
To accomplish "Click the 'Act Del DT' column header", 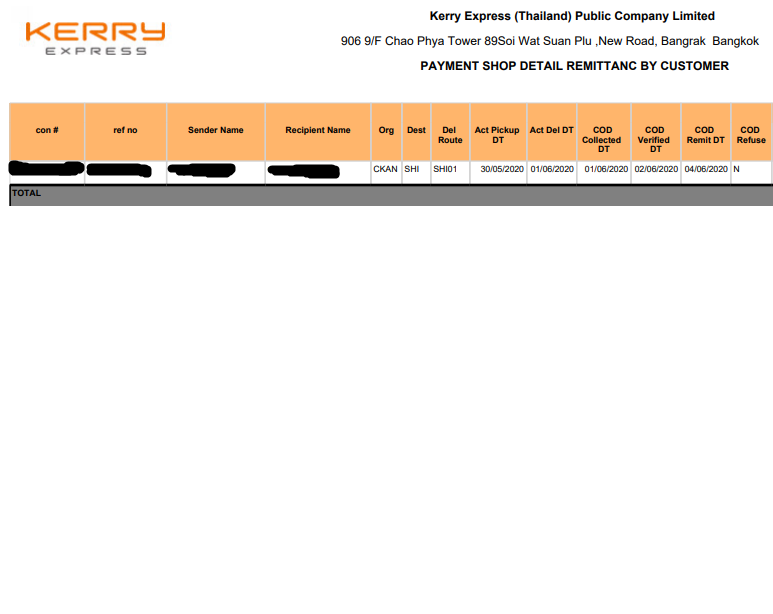I will (x=552, y=131).
